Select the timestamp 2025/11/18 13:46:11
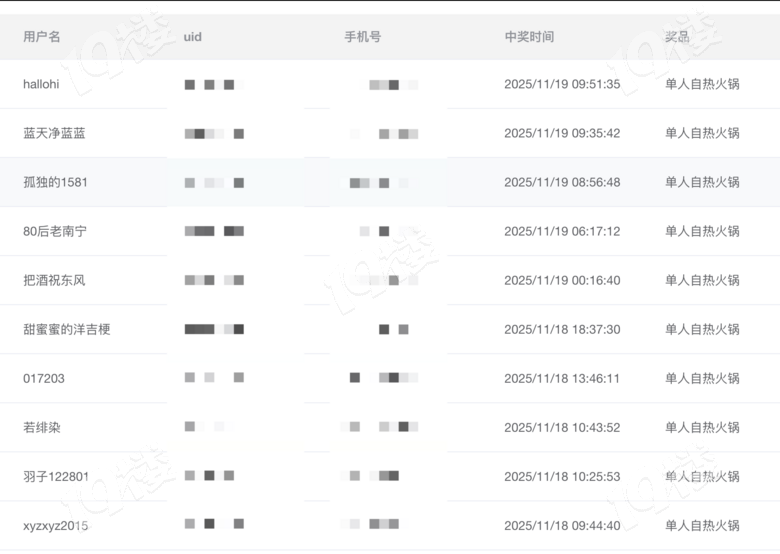Screen dimensions: 780x554 tap(562, 379)
